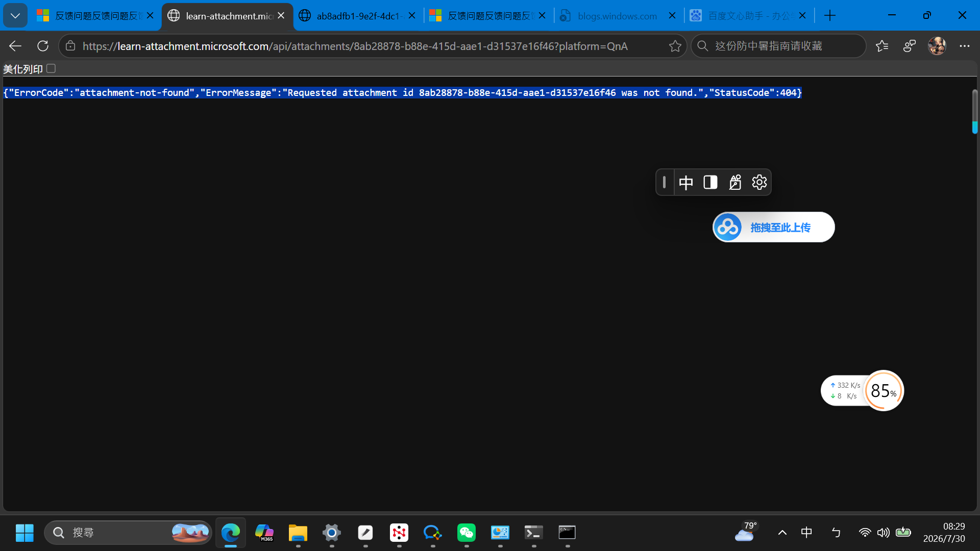Open WeChat from the taskbar
The image size is (980, 551).
click(x=467, y=533)
